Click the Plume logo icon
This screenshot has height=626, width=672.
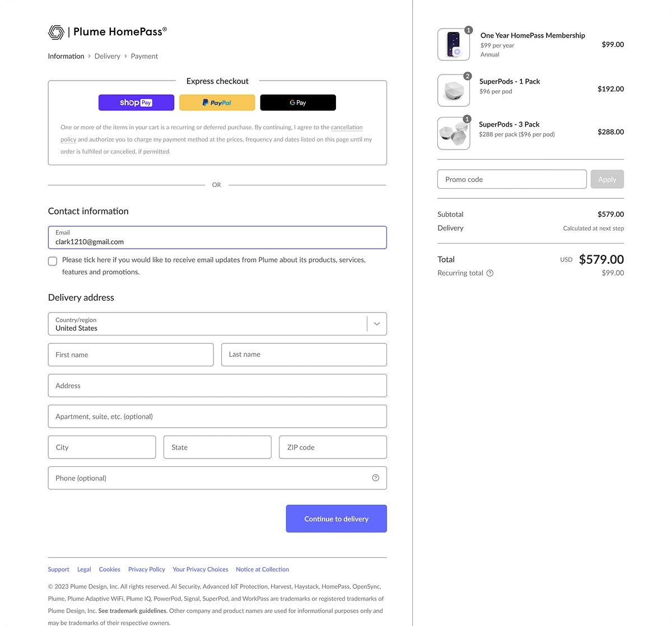[x=56, y=32]
